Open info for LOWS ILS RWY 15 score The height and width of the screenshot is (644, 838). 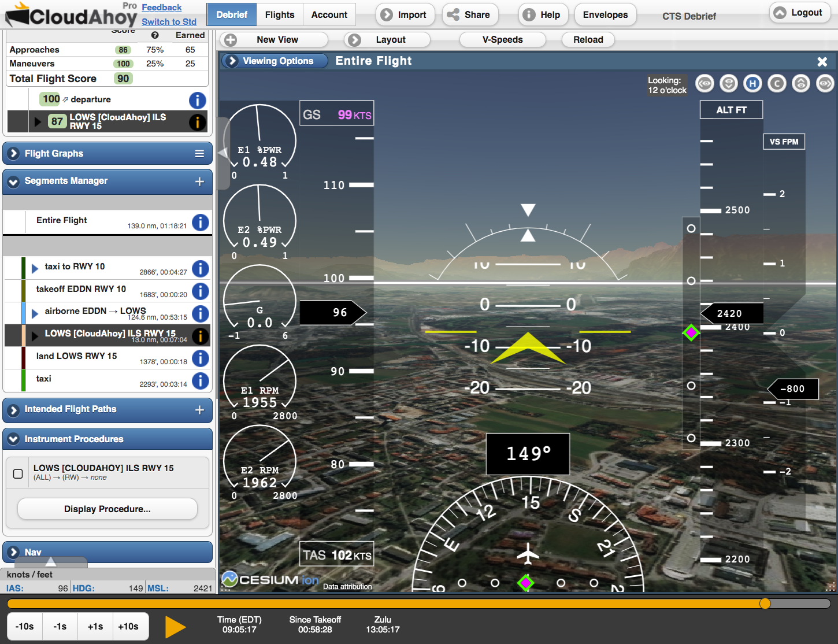click(198, 122)
